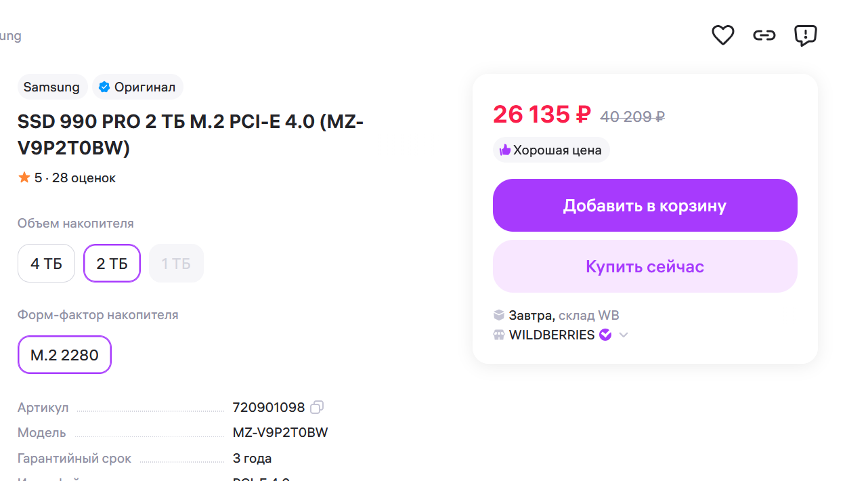
Task: Add product to favorites with heart icon
Action: coord(722,35)
